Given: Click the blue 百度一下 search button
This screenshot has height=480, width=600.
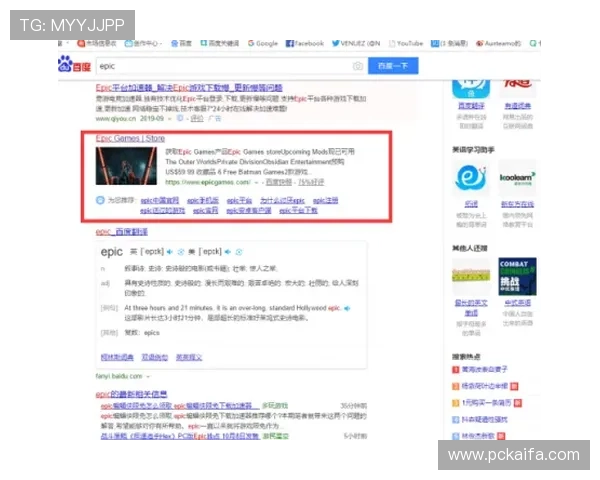Looking at the screenshot, I should (393, 66).
